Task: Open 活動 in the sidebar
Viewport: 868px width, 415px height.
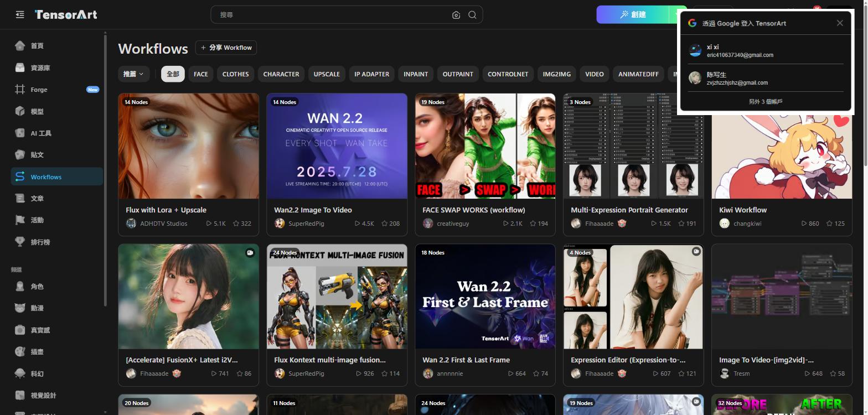Action: 56,220
